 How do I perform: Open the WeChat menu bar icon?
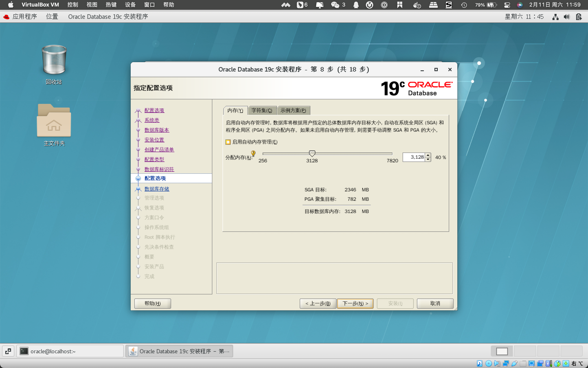pyautogui.click(x=335, y=5)
